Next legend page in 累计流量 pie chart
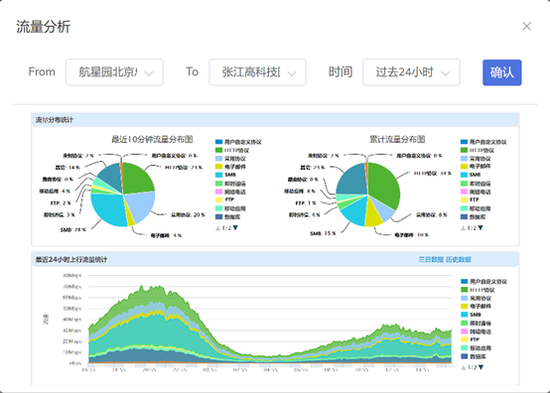Image resolution: width=550 pixels, height=393 pixels. point(481,228)
